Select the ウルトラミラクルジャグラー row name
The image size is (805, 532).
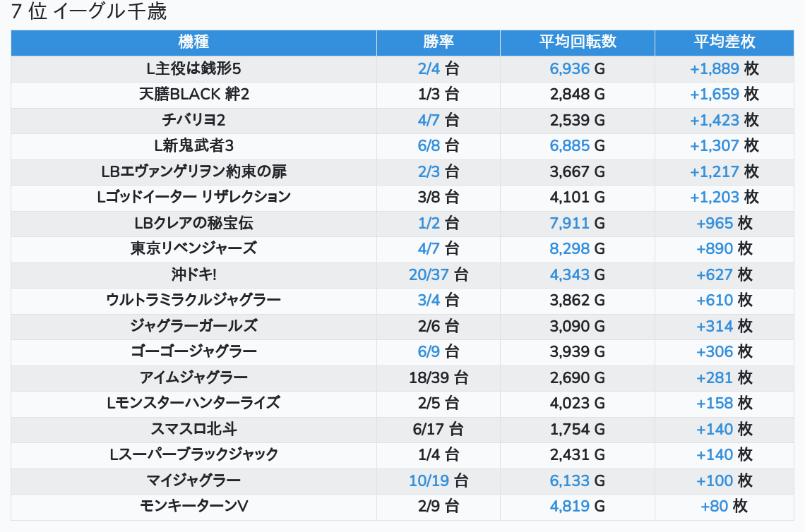193,300
